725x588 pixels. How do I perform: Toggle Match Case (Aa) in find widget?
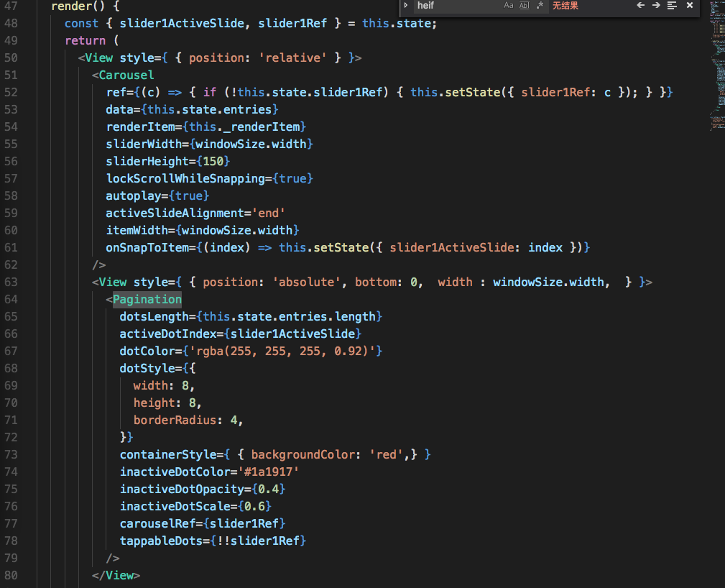click(x=509, y=6)
